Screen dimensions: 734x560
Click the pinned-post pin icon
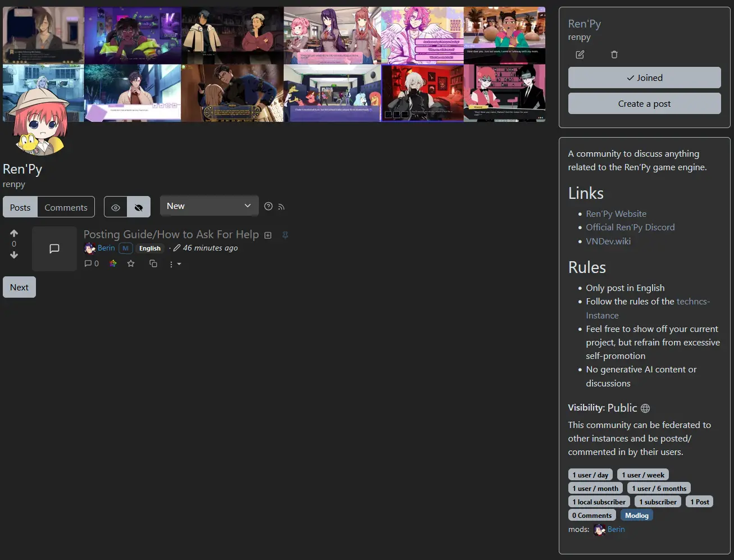(285, 235)
